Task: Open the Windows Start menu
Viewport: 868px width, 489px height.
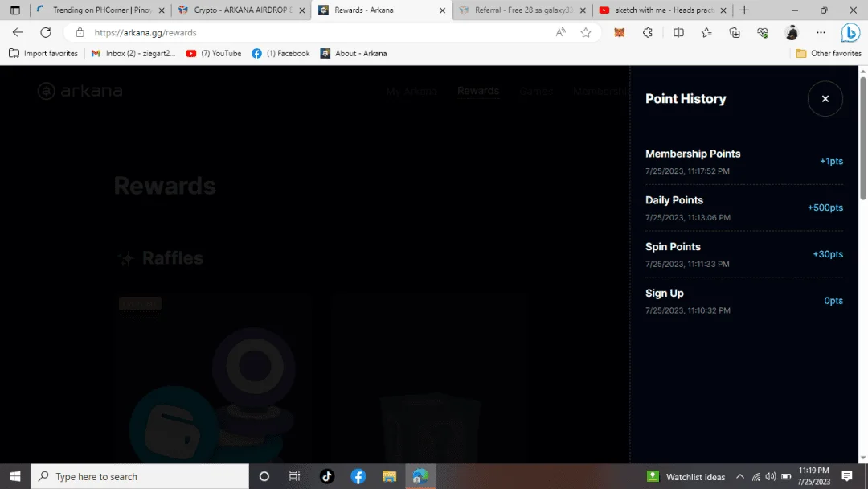Action: pos(15,476)
